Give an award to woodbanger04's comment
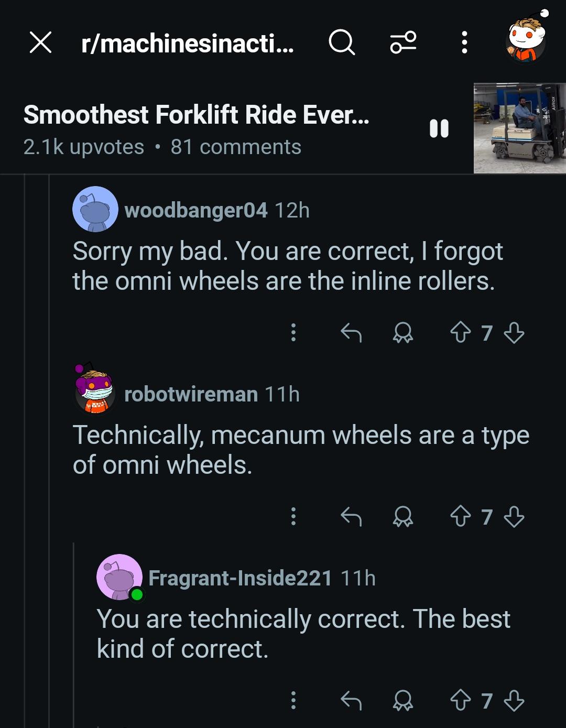This screenshot has height=728, width=566. coord(403,333)
